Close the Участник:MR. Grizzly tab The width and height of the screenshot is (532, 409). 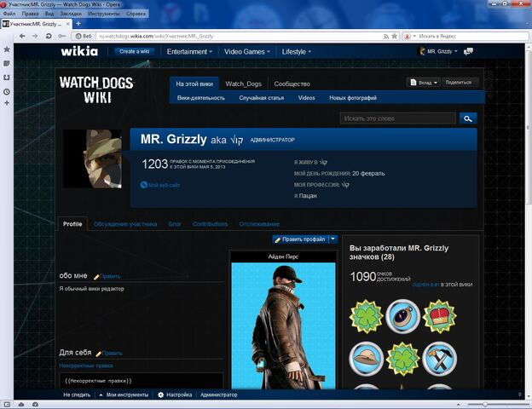pos(68,24)
